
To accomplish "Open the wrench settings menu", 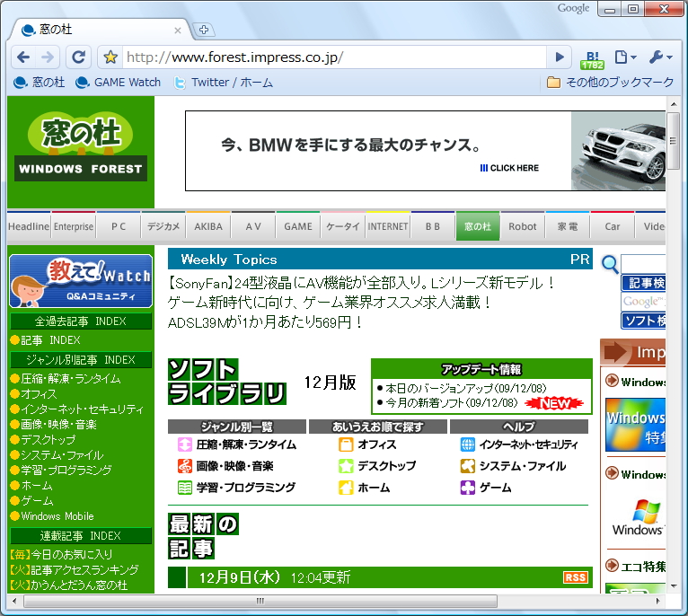I will (x=660, y=57).
